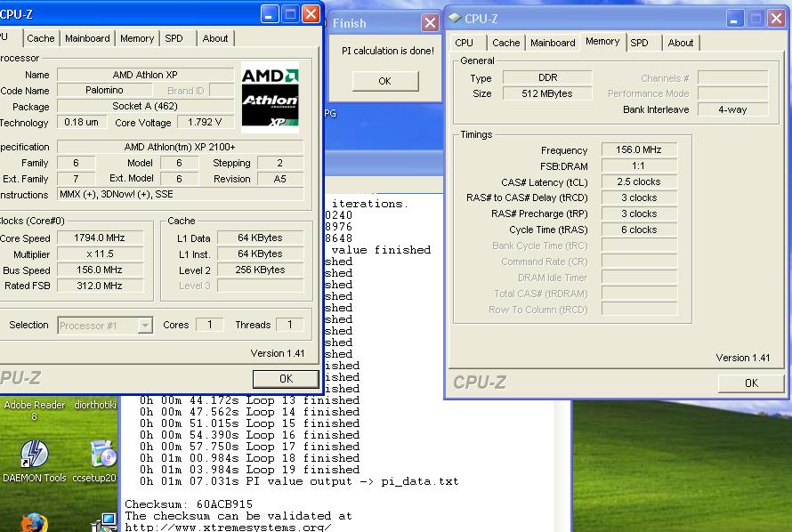Image resolution: width=792 pixels, height=532 pixels.
Task: Click the Code Name Palomino field
Action: pyautogui.click(x=104, y=91)
